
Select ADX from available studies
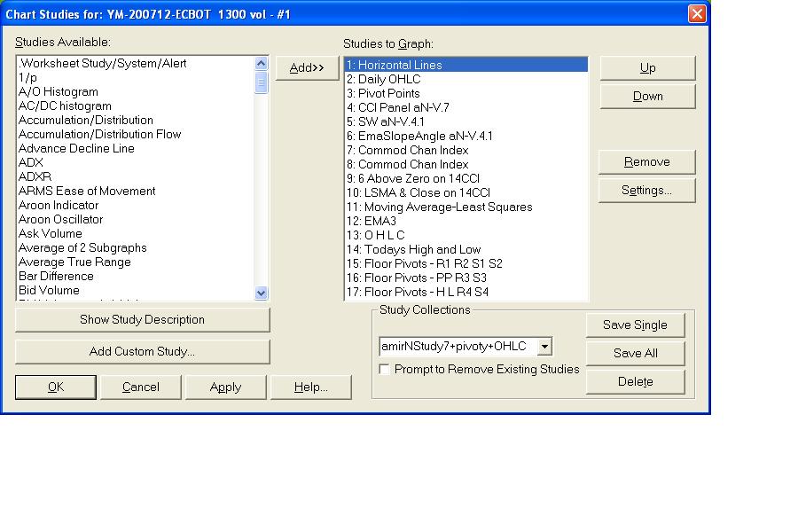(31, 162)
